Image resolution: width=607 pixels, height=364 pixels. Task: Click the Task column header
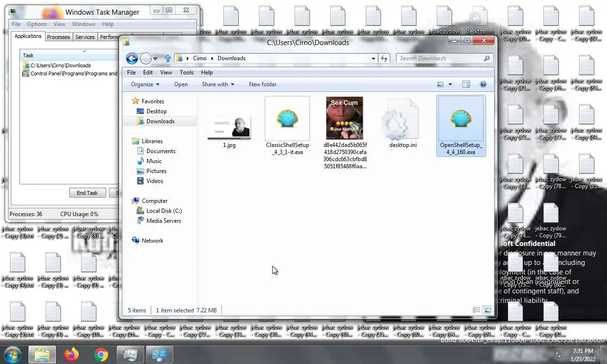pyautogui.click(x=70, y=55)
